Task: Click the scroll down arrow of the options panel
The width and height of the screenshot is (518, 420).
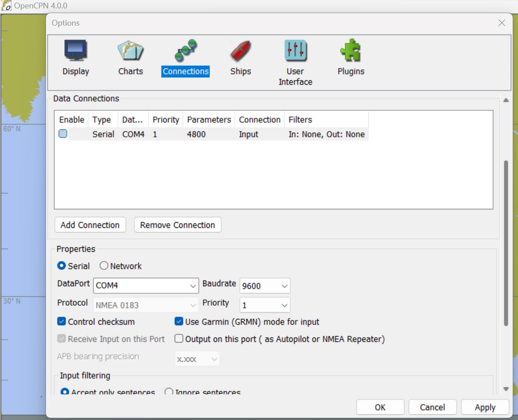Action: pyautogui.click(x=506, y=389)
